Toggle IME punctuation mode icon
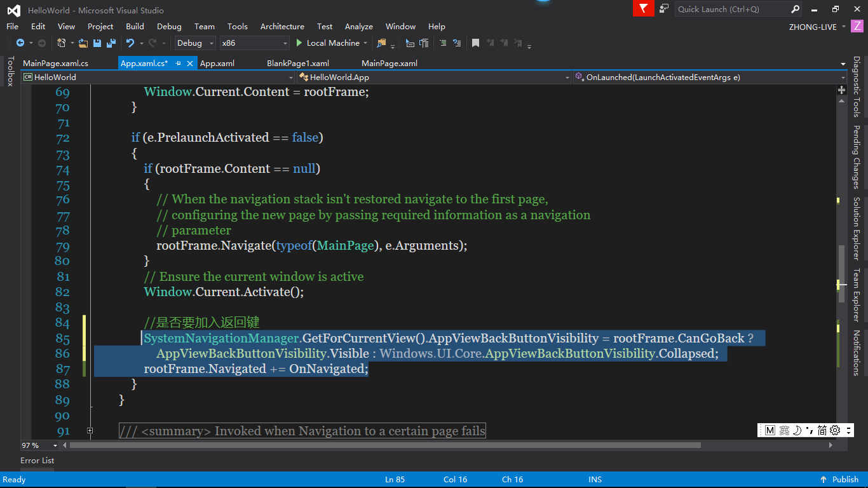Screen dimensions: 868x488 [810, 430]
